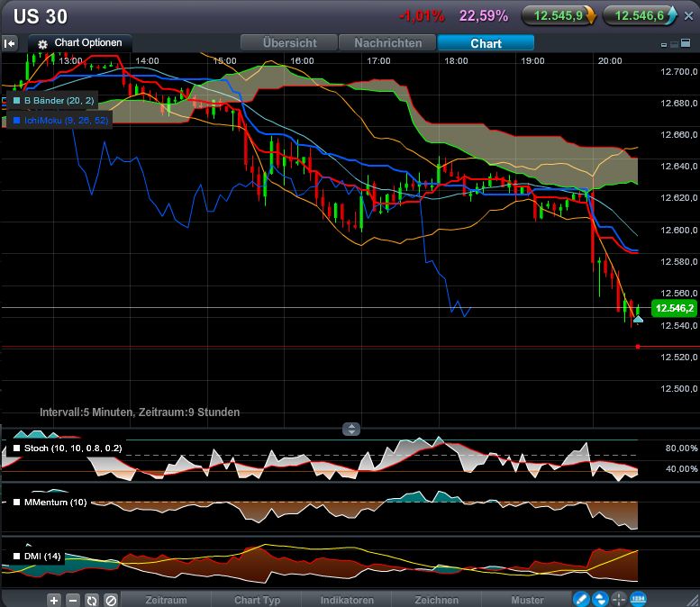Select the Chart tab
Screen dimensions: 700x607
click(x=486, y=43)
